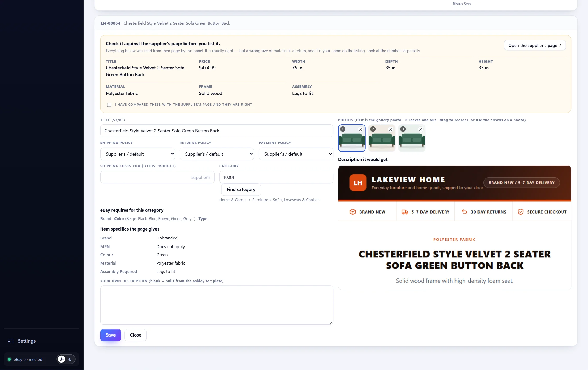Remove photo 1 with its X

[361, 129]
